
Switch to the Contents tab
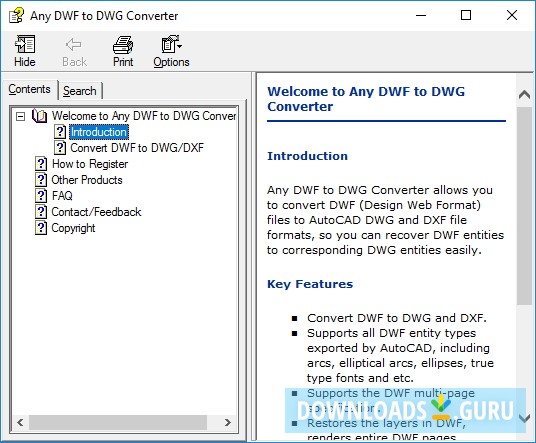(x=29, y=89)
